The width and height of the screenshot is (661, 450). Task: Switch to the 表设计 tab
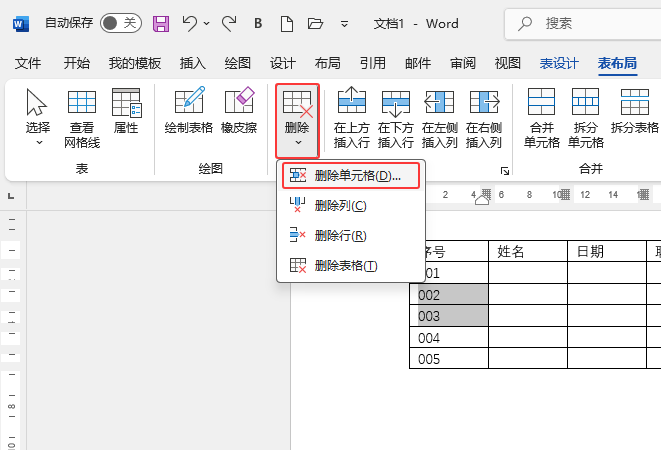tap(559, 63)
